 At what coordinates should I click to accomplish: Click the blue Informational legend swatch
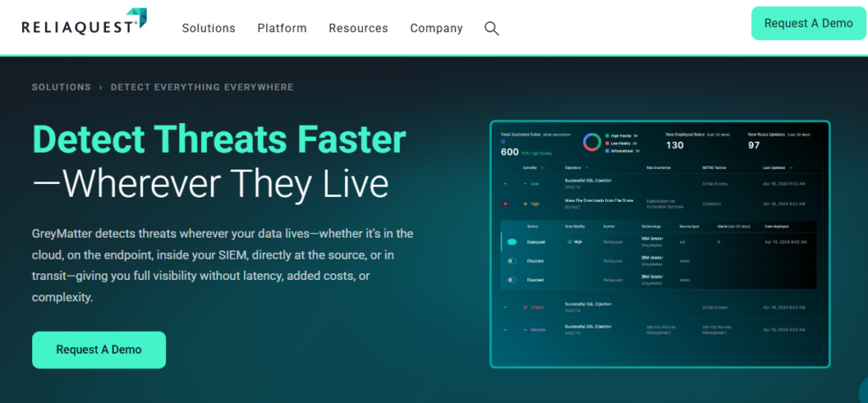607,151
